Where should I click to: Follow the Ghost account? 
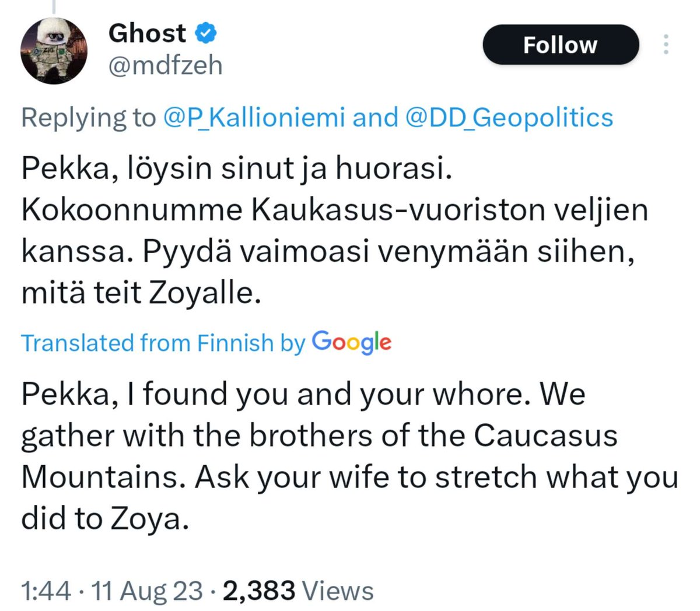(561, 45)
